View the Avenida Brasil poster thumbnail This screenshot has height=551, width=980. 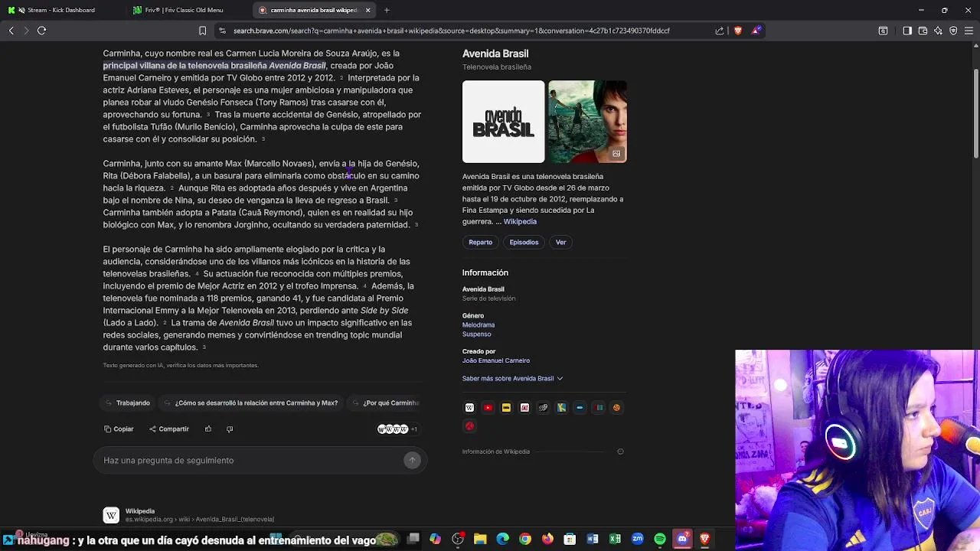pos(587,122)
